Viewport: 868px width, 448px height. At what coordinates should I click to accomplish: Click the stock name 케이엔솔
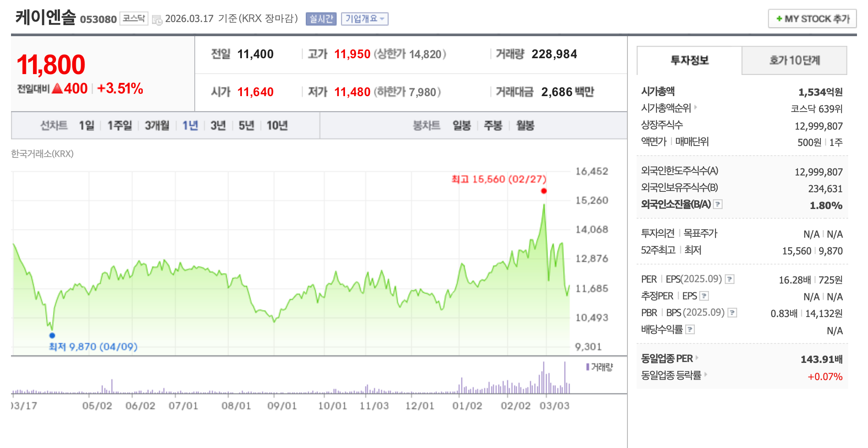coord(46,18)
